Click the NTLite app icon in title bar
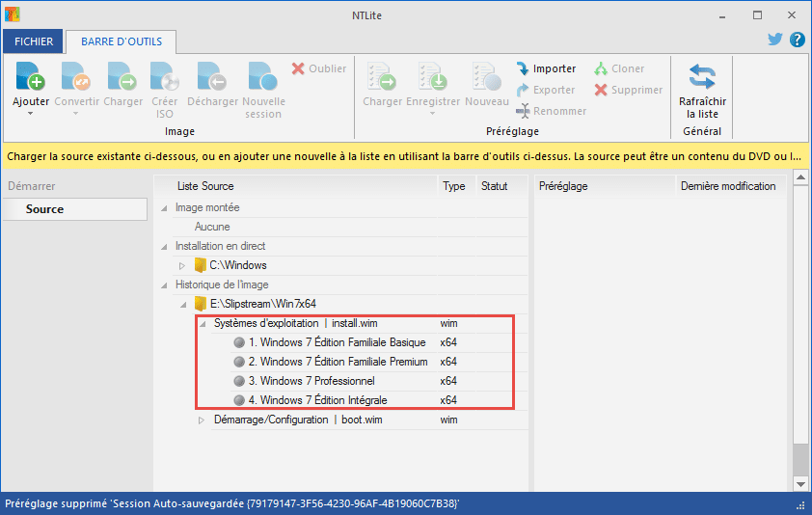 pyautogui.click(x=12, y=14)
